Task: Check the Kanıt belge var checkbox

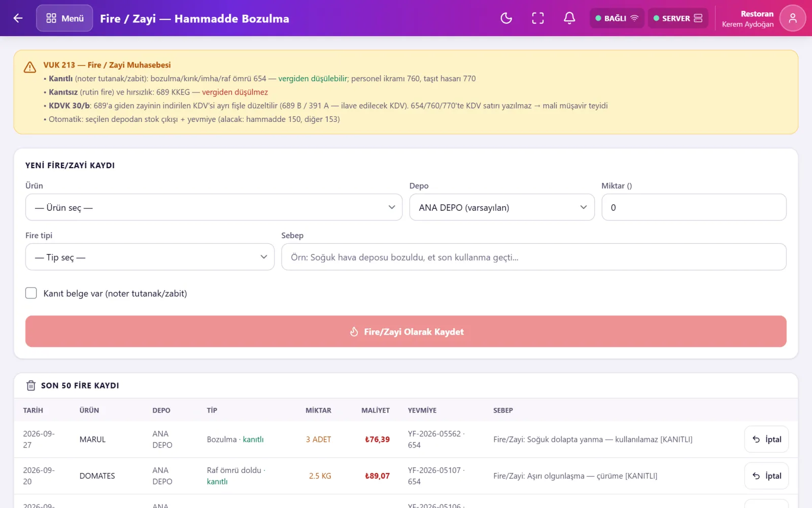Action: [31, 293]
